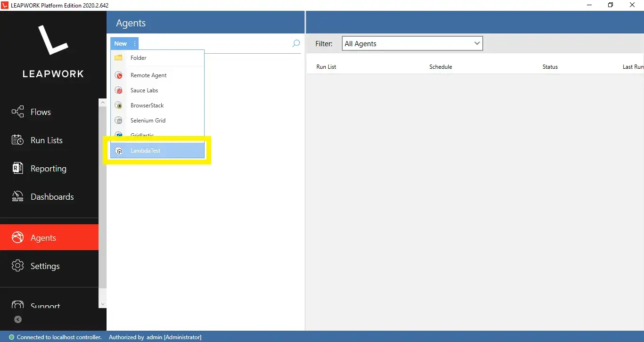Click the New button
Viewport: 644px width, 342px height.
tap(120, 43)
